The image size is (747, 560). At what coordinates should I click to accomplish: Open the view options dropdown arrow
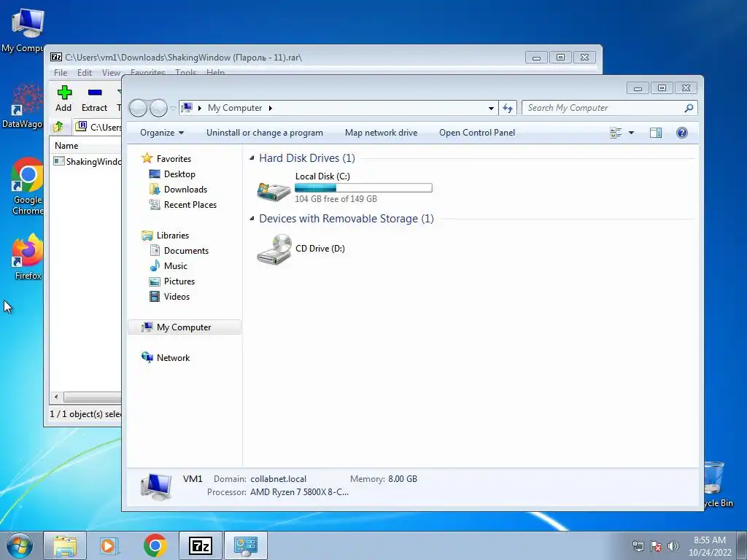(631, 133)
